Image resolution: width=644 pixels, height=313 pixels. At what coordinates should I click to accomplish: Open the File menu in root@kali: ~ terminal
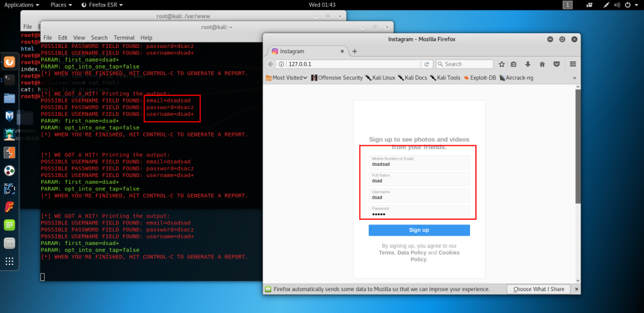(x=47, y=37)
